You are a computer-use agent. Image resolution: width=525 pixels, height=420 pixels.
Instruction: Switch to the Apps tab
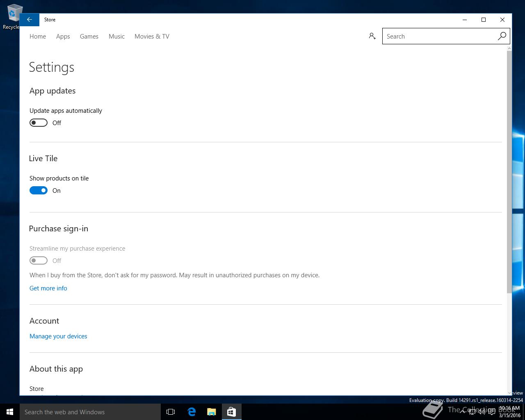(x=63, y=36)
